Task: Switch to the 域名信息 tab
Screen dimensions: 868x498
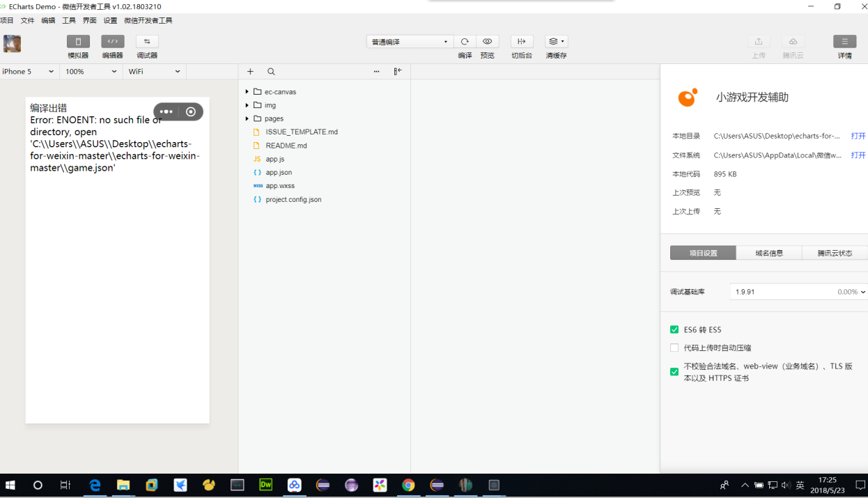Action: pyautogui.click(x=769, y=253)
